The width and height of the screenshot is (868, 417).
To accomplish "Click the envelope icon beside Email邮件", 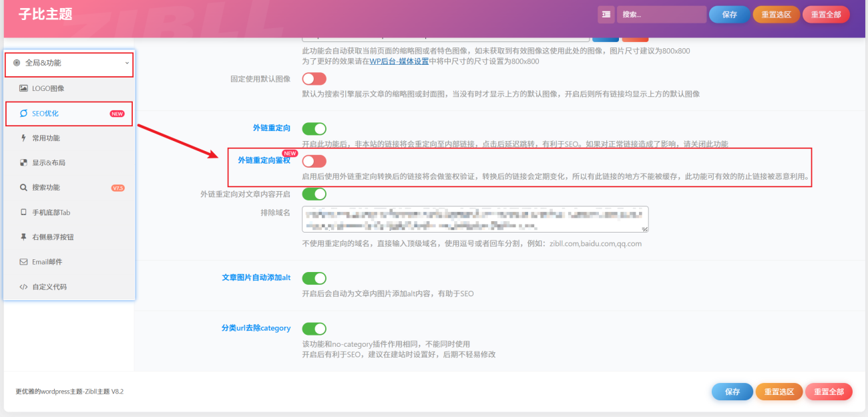I will click(23, 262).
